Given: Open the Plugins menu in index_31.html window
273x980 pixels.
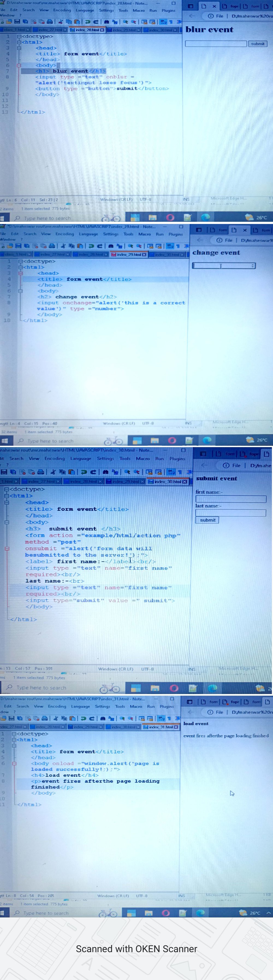Looking at the screenshot, I should pyautogui.click(x=167, y=706).
